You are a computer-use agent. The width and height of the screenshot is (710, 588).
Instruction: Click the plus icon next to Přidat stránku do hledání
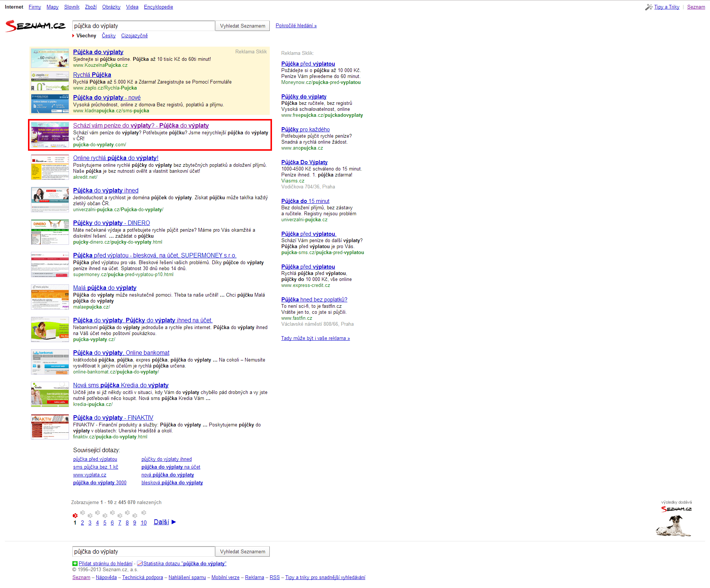[75, 564]
